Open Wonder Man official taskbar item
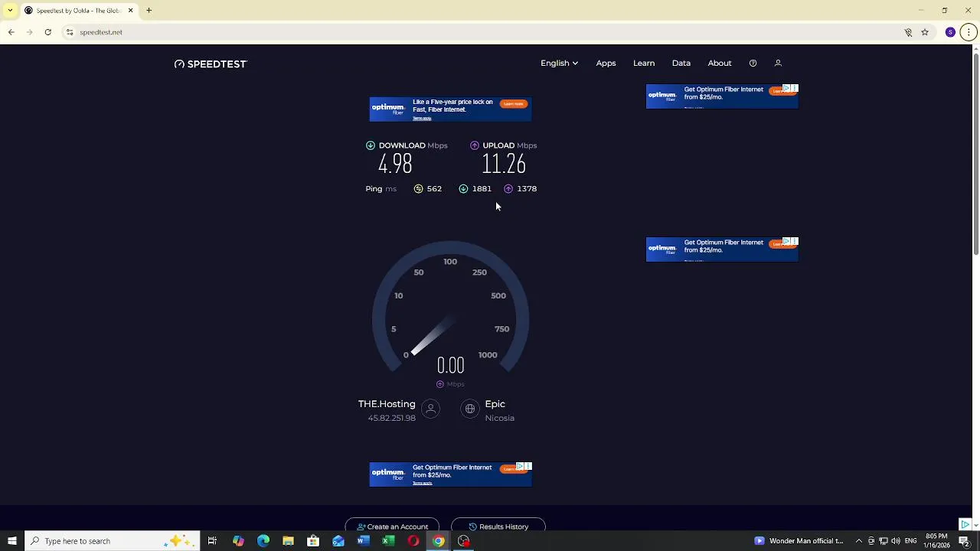980x551 pixels. (799, 541)
